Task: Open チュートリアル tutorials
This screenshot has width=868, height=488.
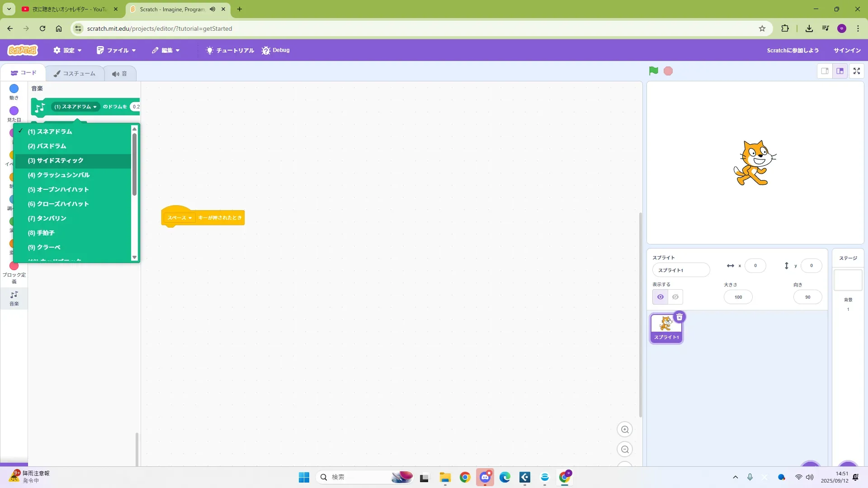Action: pyautogui.click(x=230, y=50)
